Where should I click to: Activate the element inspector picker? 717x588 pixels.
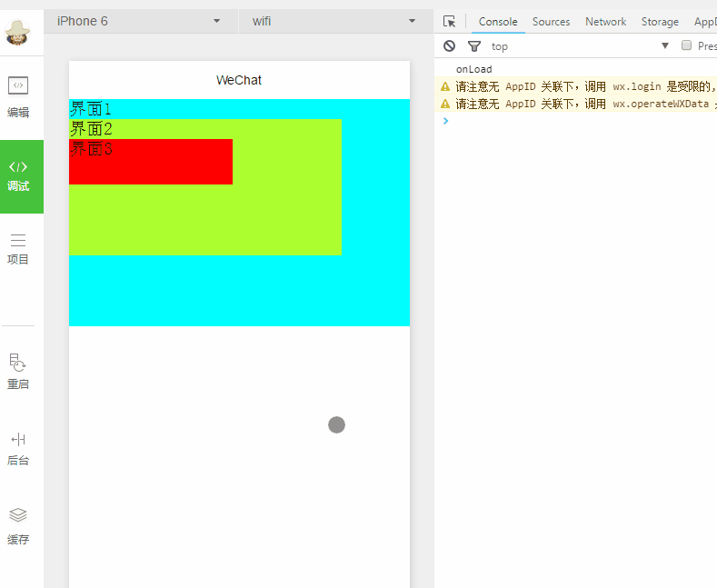pyautogui.click(x=449, y=22)
